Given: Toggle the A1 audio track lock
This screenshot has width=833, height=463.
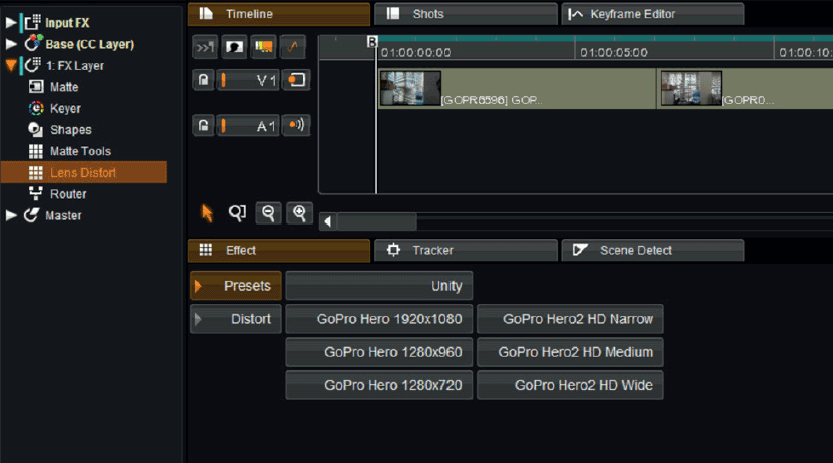Looking at the screenshot, I should (203, 126).
